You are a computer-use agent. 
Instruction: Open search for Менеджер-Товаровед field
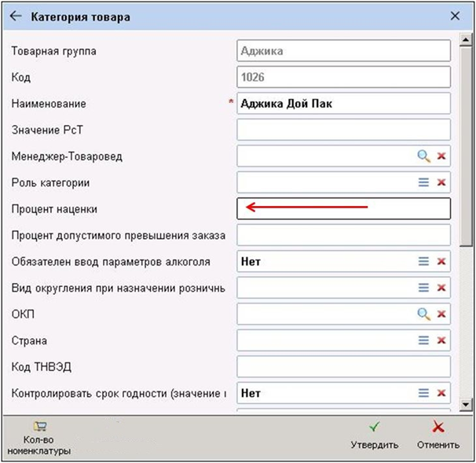coord(423,156)
